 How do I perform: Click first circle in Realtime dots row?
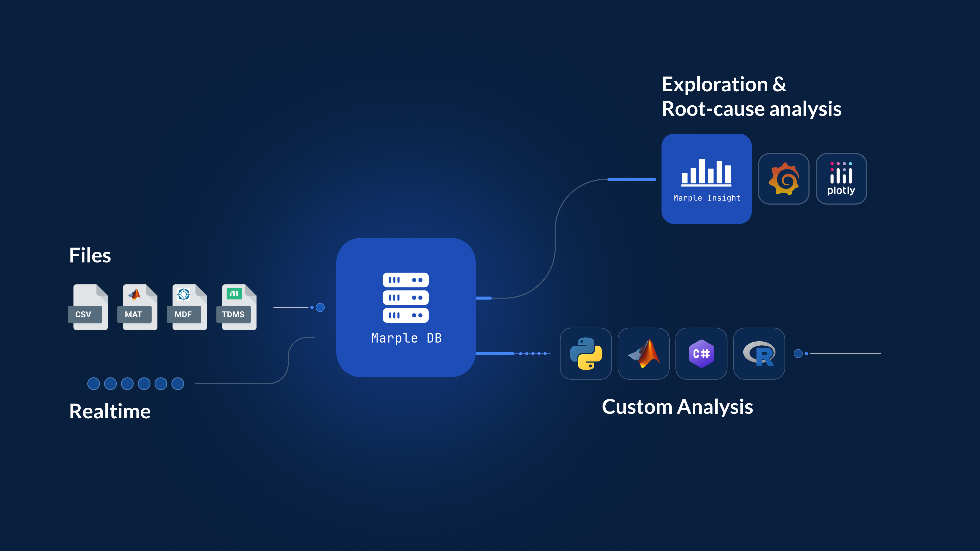tap(94, 384)
